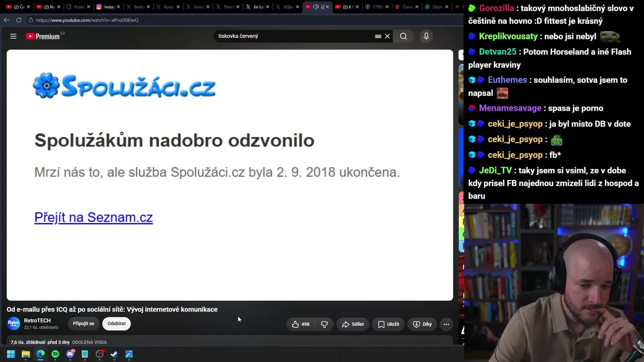Click the Spolužáci.cz logo in the video
Screen dimensions: 644x362
pos(124,86)
